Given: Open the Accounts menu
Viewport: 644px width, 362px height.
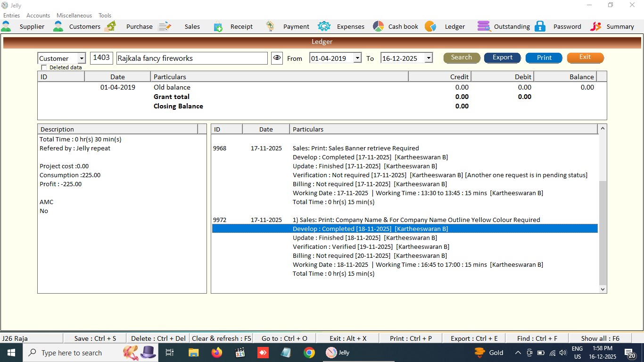Looking at the screenshot, I should [x=38, y=16].
